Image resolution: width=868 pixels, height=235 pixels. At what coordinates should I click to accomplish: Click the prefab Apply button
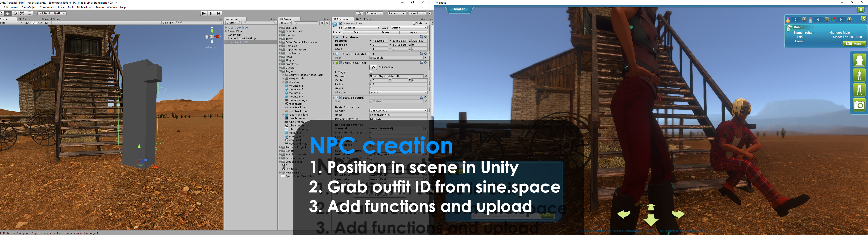(413, 32)
